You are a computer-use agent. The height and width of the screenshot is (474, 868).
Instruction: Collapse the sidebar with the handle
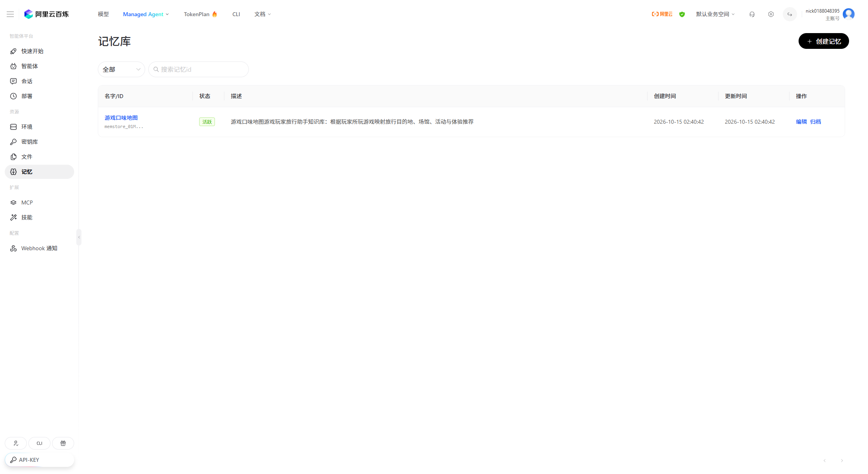pos(79,237)
